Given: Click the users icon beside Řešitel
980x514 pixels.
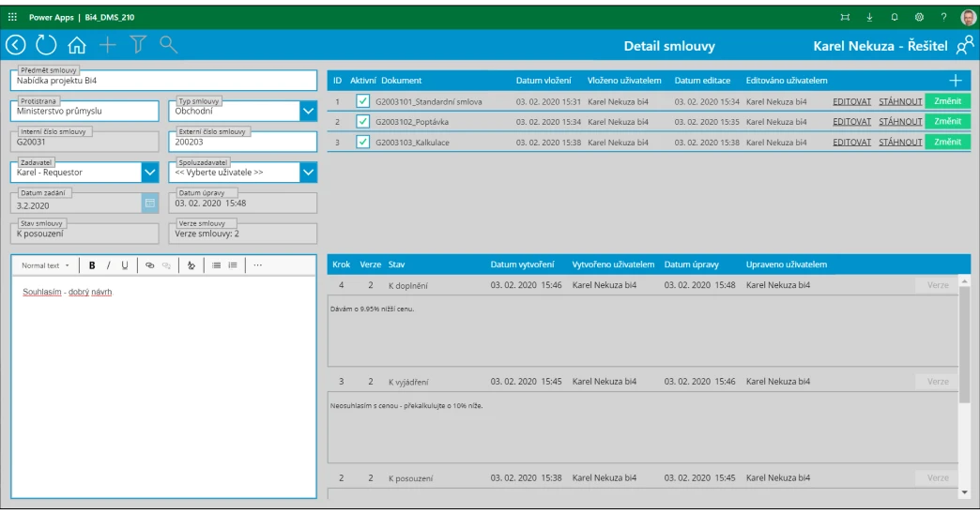Looking at the screenshot, I should [x=964, y=45].
